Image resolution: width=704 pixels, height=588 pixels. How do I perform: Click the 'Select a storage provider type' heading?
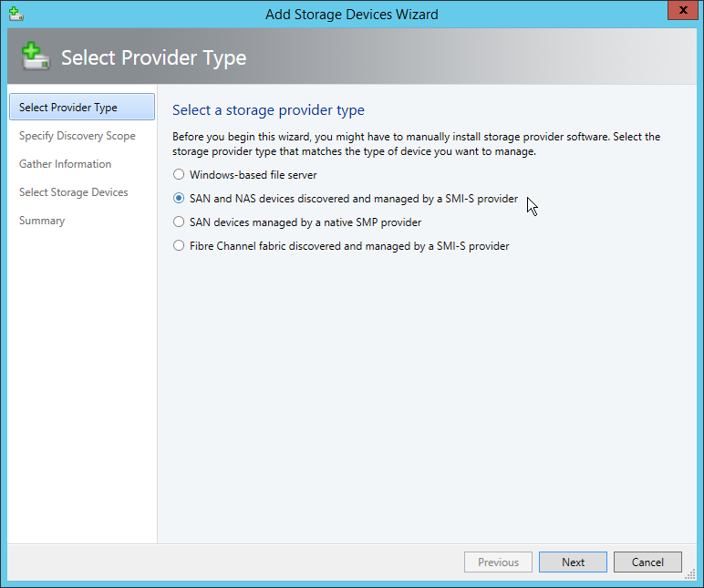point(268,110)
